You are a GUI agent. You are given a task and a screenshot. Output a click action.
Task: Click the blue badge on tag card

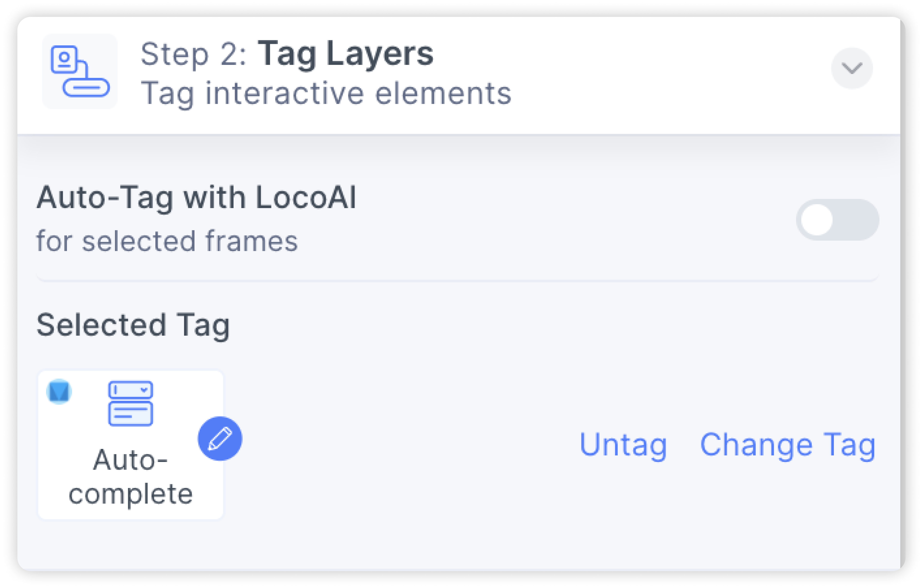click(59, 392)
